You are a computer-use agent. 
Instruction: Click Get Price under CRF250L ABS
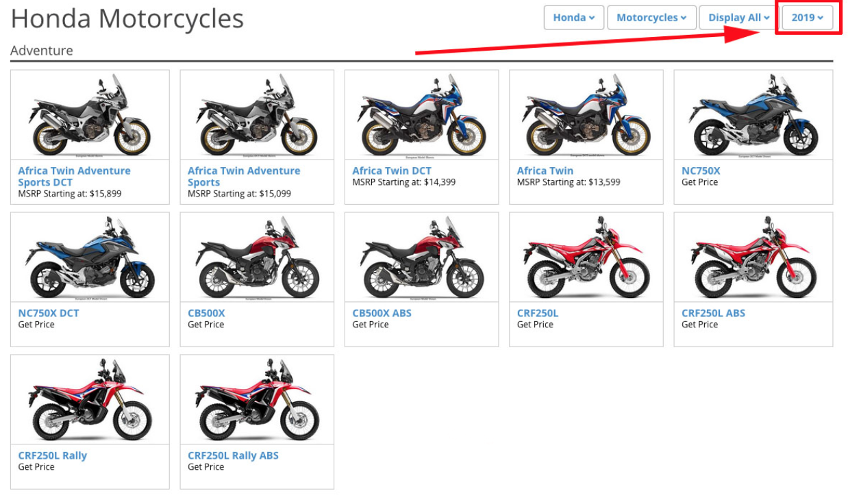point(699,325)
